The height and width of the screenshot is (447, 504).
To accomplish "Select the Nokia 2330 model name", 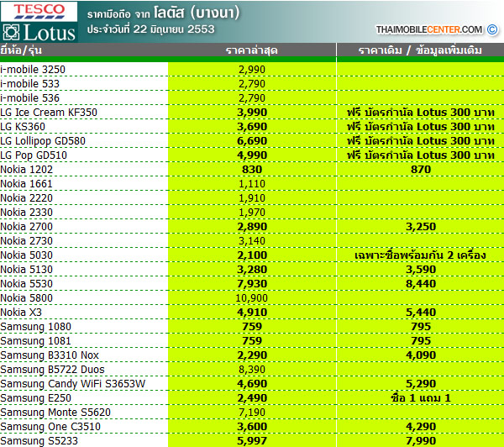I will [x=26, y=213].
